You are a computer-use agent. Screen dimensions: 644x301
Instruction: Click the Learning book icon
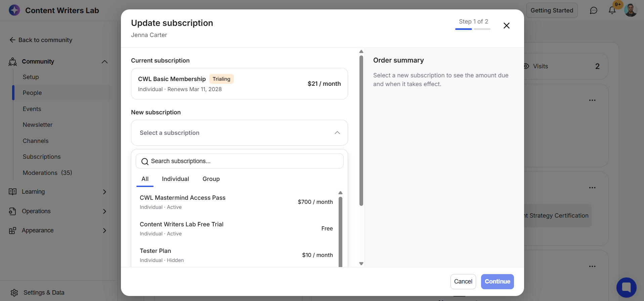coord(13,192)
